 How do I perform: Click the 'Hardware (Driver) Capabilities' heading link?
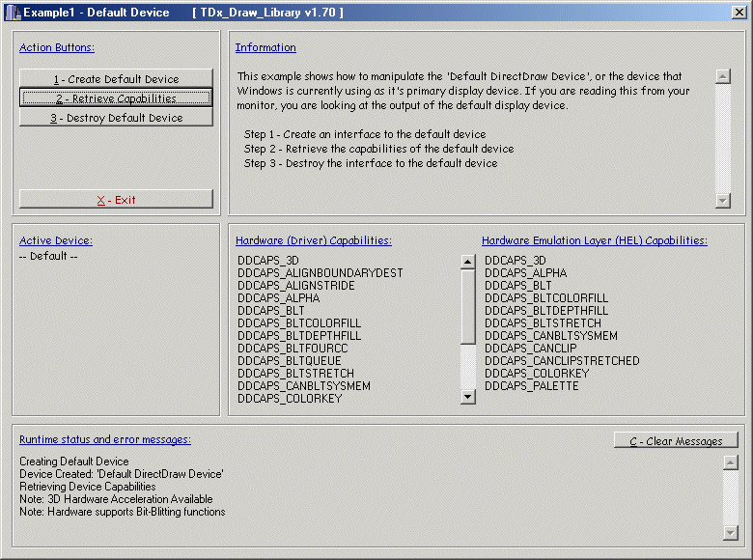tap(313, 240)
